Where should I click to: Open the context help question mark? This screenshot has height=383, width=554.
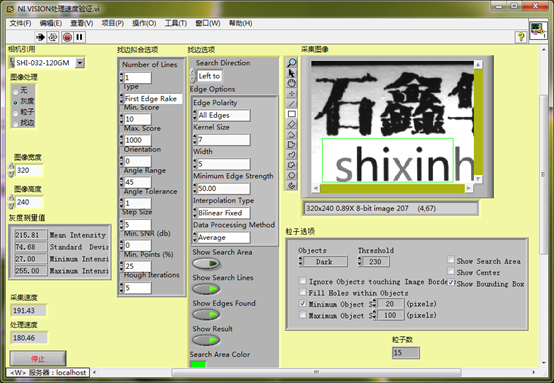520,36
